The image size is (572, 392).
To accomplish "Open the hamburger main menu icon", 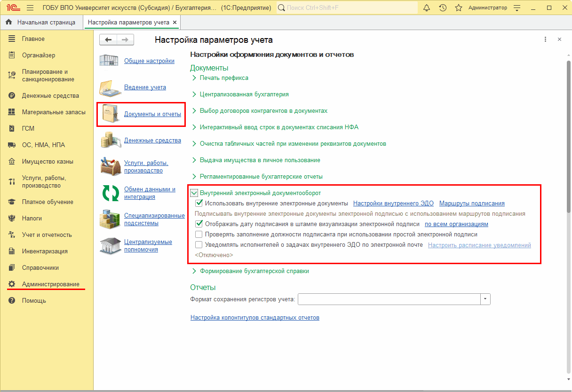I will [x=31, y=8].
